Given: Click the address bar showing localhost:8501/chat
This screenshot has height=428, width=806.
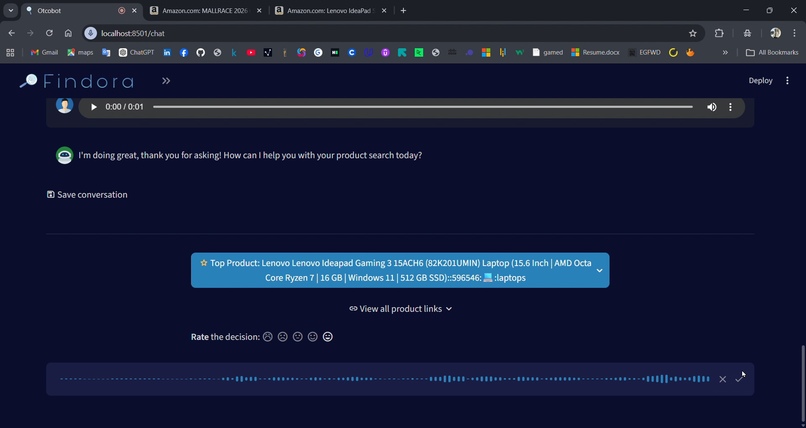Looking at the screenshot, I should 394,33.
